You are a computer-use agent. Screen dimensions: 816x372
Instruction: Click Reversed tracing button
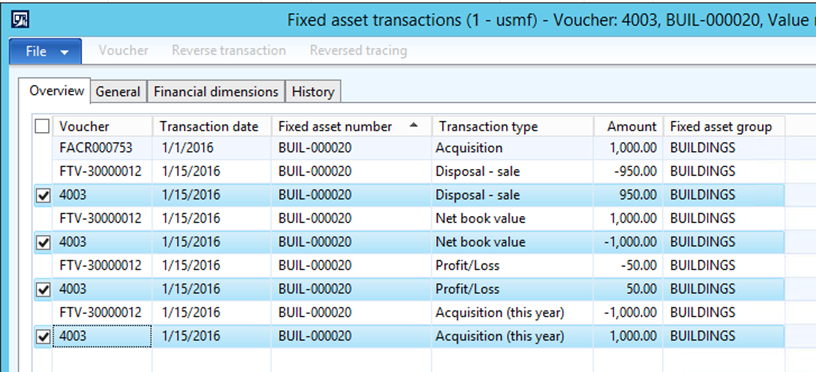click(x=358, y=50)
